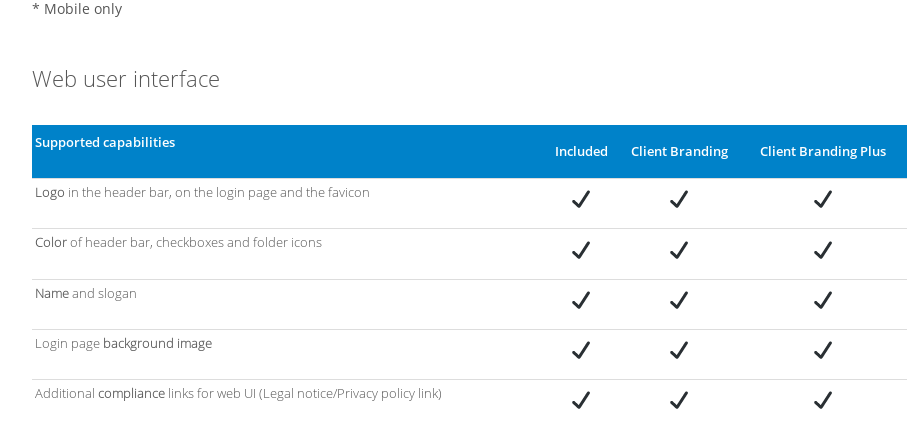
Task: Click background image Client Branding Plus checkmark
Action: pyautogui.click(x=823, y=350)
